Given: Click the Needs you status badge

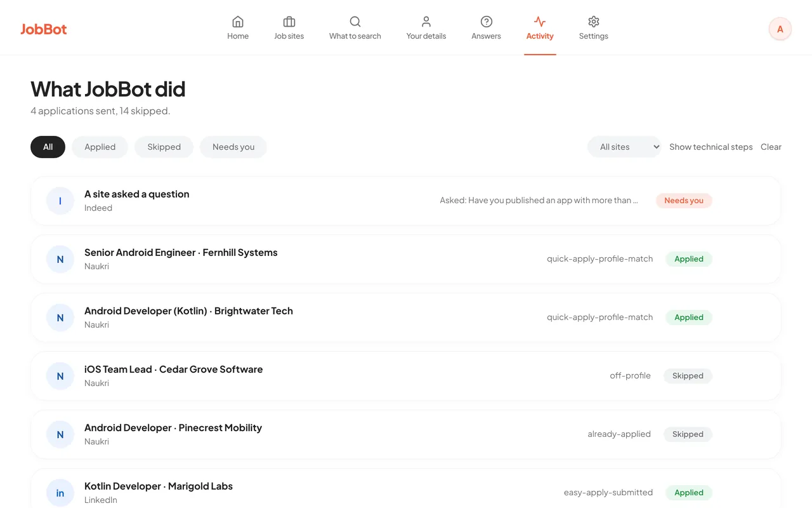Looking at the screenshot, I should click(684, 201).
